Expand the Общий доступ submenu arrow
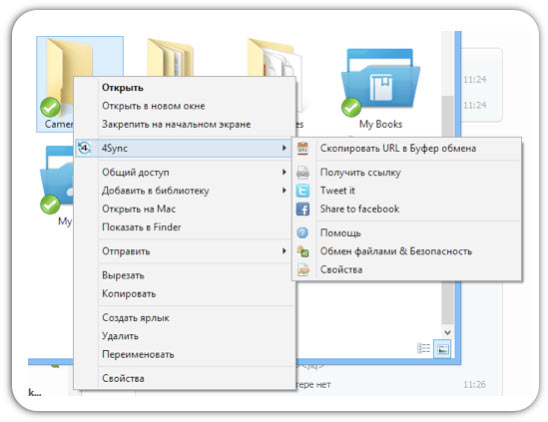 (284, 172)
